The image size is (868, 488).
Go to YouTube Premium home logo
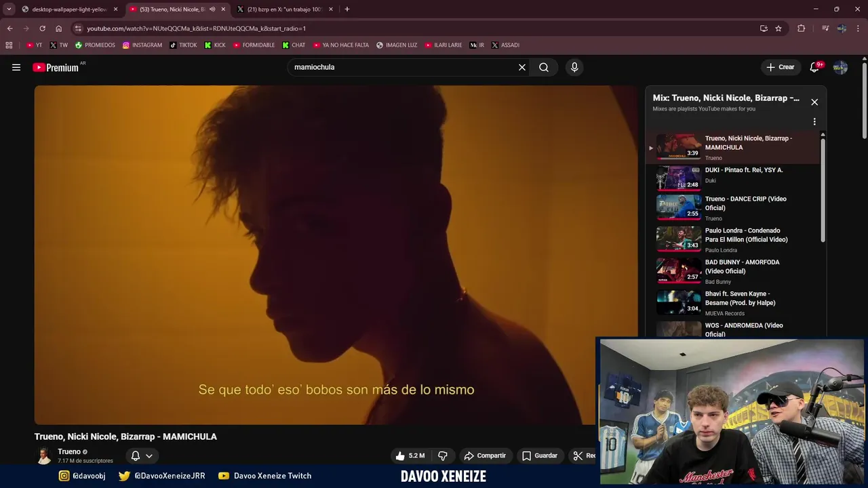[56, 67]
